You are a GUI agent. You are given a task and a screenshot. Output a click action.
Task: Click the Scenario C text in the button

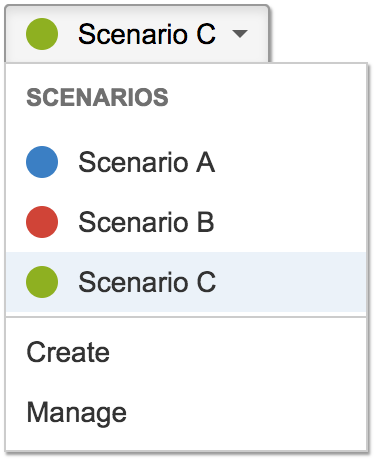coord(147,34)
